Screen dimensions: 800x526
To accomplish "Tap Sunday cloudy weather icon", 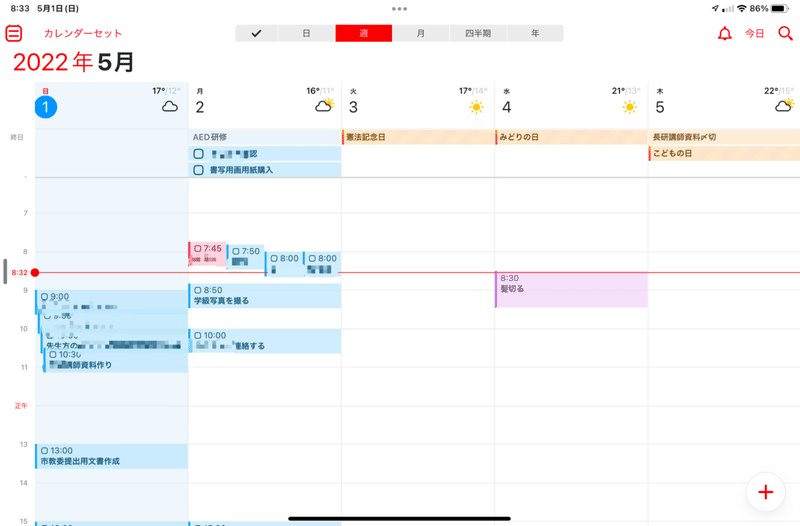I will 170,107.
